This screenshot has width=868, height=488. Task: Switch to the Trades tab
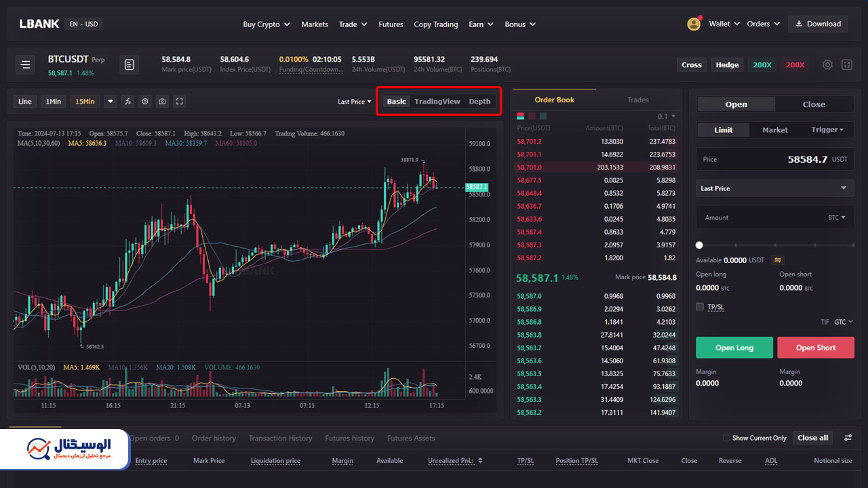[x=638, y=100]
